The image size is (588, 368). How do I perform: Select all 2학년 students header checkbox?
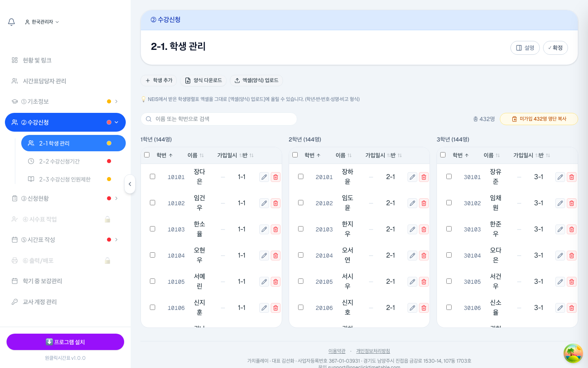295,155
